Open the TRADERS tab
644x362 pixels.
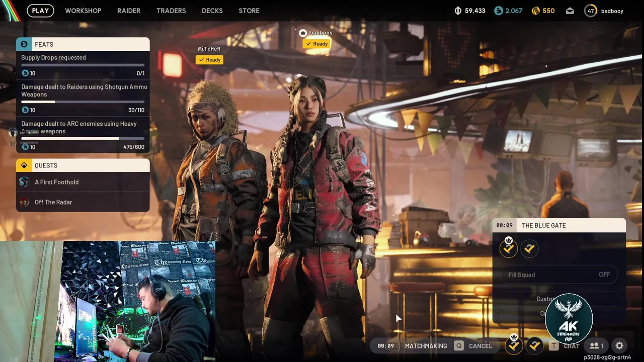click(x=171, y=11)
